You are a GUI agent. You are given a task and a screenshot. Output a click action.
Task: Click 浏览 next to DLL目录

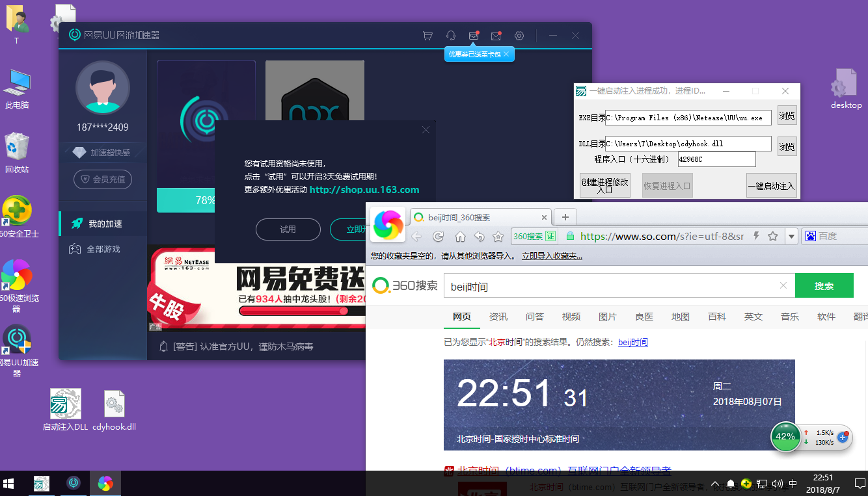(787, 147)
